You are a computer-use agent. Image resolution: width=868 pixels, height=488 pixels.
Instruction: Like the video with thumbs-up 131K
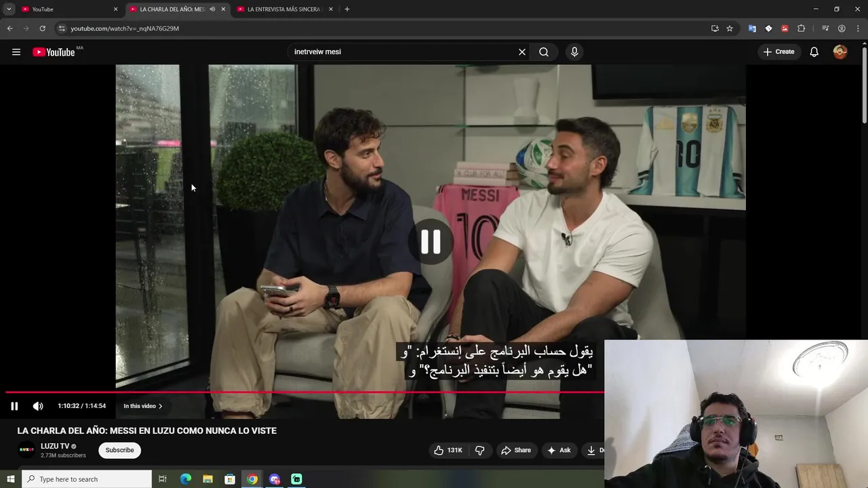click(x=448, y=450)
